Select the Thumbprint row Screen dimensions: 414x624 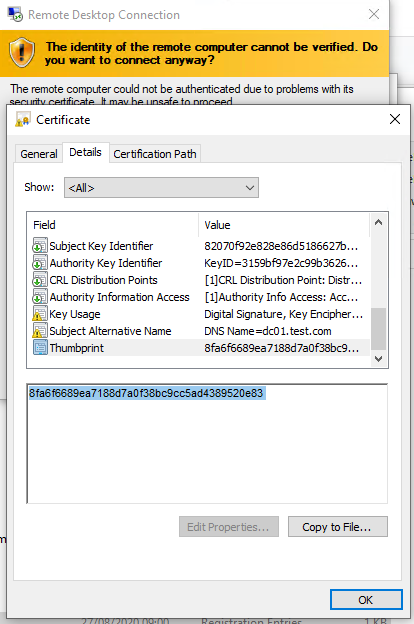199,348
